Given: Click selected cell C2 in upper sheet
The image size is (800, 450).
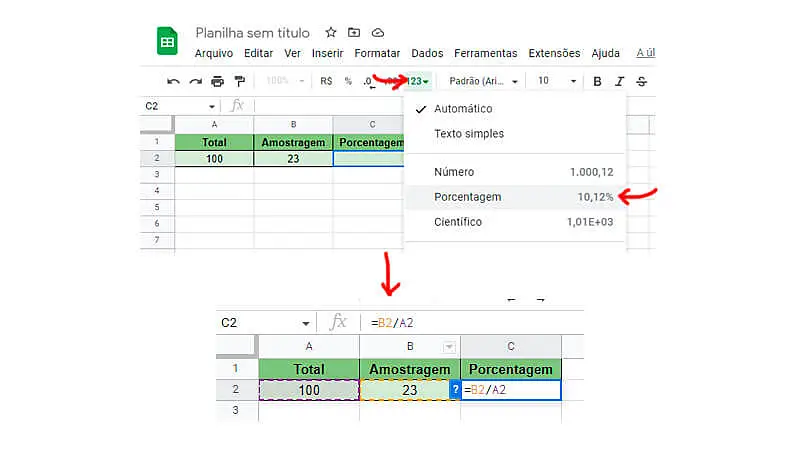Looking at the screenshot, I should 368,159.
